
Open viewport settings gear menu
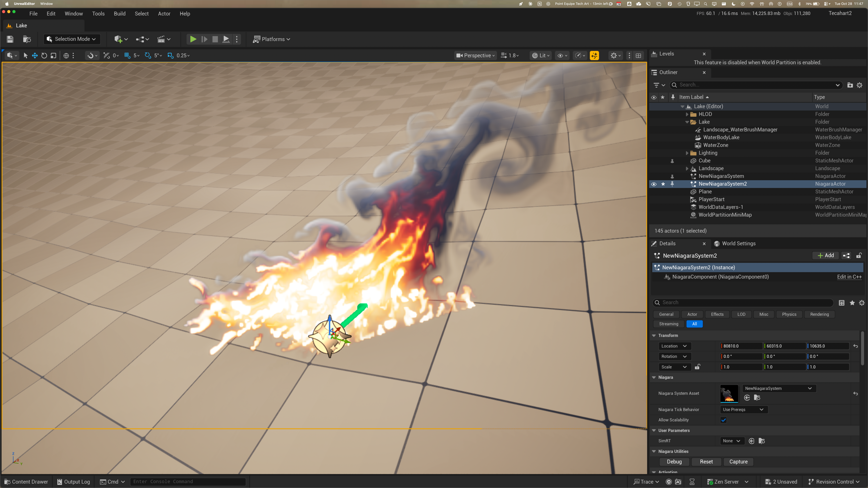[616, 56]
